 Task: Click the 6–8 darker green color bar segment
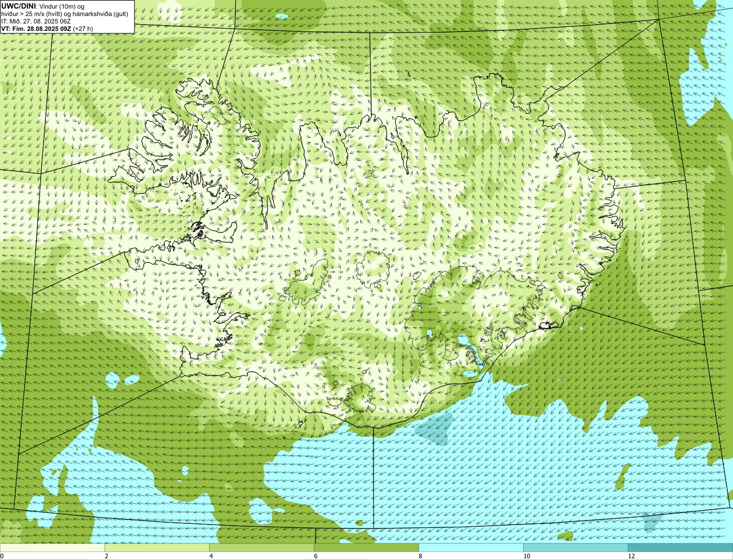366,548
